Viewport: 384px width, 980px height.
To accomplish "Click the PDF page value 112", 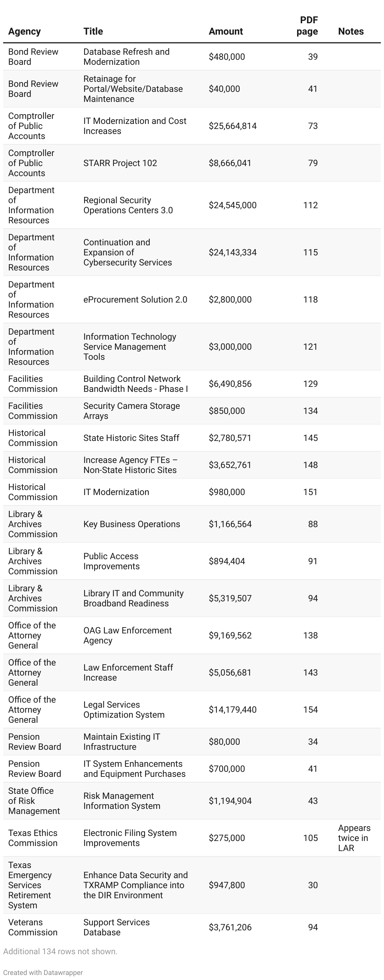I will (310, 205).
